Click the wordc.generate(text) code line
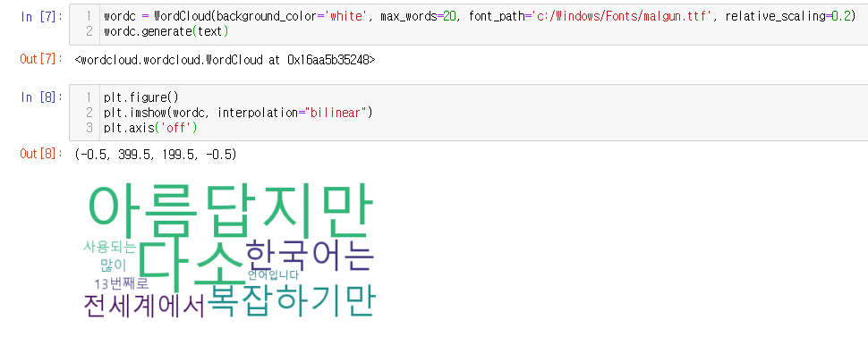This screenshot has height=337, width=868. [x=166, y=31]
